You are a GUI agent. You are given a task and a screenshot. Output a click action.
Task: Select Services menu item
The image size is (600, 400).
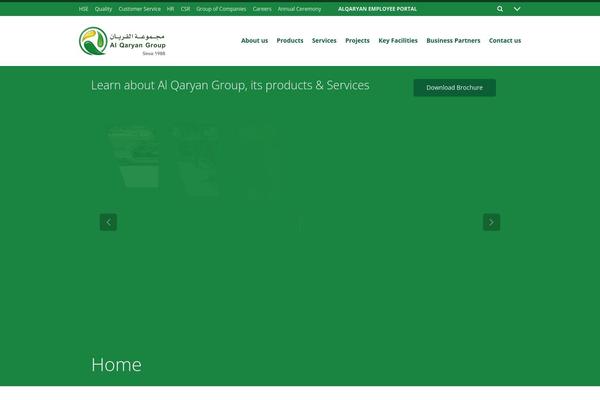click(x=324, y=41)
